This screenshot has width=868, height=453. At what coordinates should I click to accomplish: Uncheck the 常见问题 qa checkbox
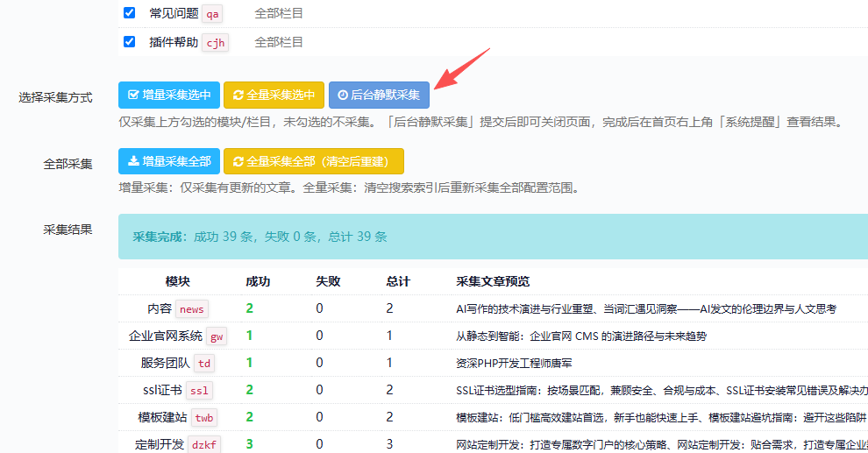click(129, 13)
